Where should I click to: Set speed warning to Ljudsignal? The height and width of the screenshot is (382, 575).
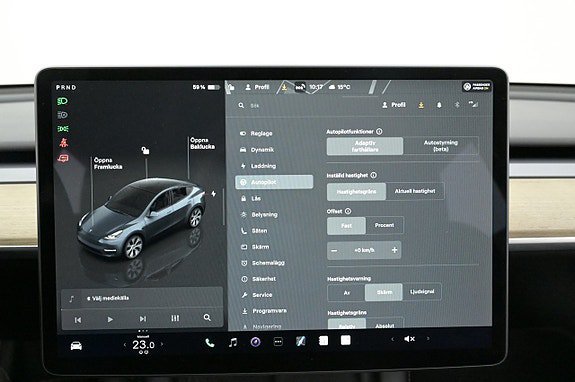pos(422,292)
